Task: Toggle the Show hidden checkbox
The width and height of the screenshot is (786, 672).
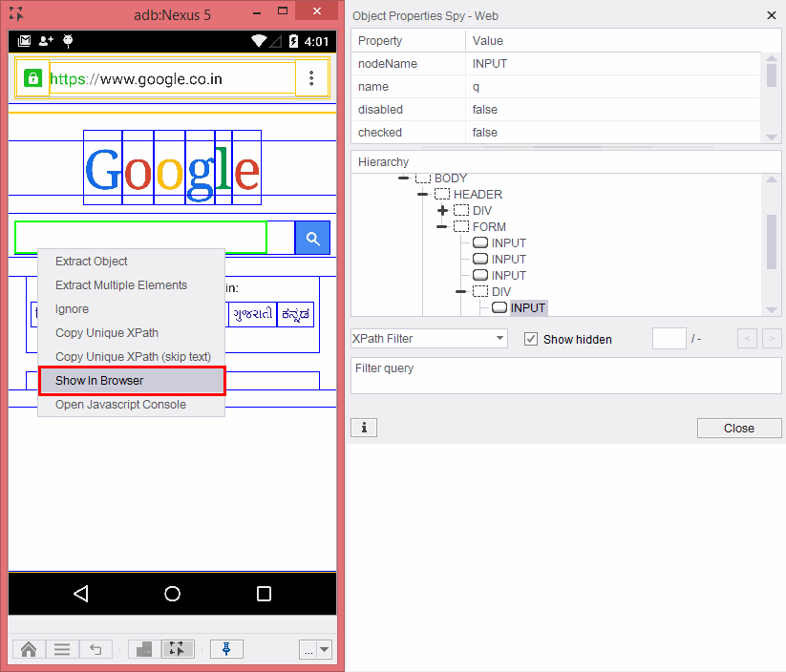Action: pyautogui.click(x=531, y=339)
